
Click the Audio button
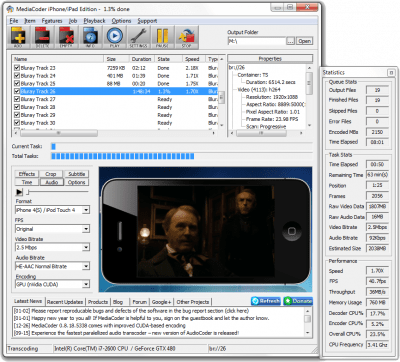click(52, 182)
